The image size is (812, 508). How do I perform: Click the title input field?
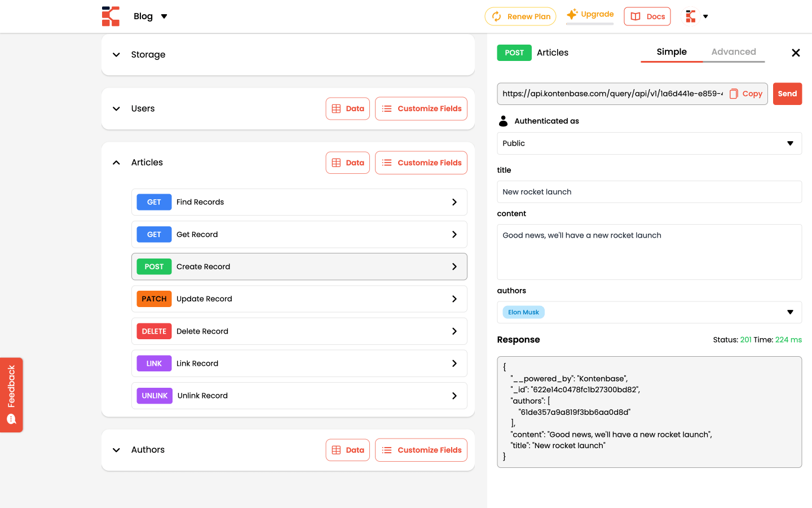point(648,192)
